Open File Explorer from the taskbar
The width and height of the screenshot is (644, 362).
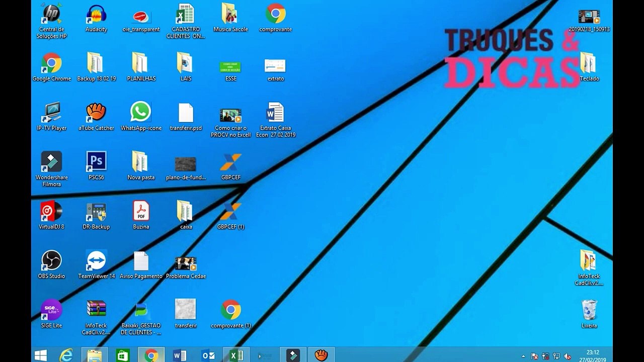(x=95, y=355)
